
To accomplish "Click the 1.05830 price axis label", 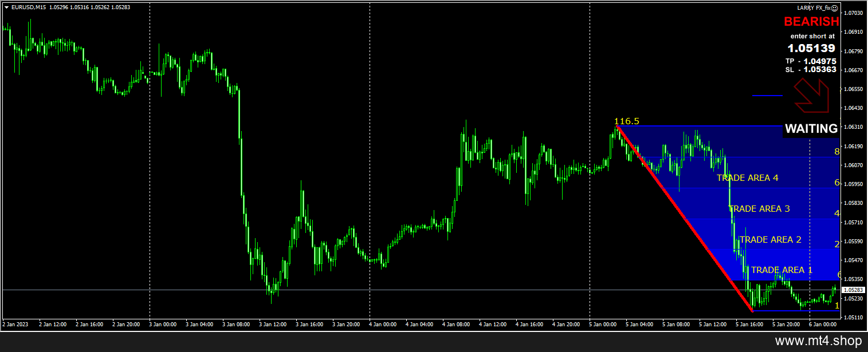I will coord(854,203).
